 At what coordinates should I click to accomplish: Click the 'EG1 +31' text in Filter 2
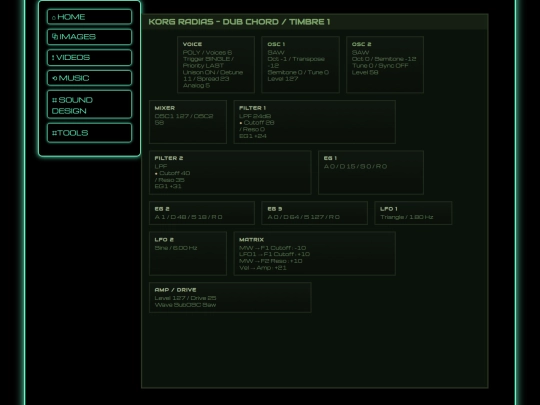point(168,186)
